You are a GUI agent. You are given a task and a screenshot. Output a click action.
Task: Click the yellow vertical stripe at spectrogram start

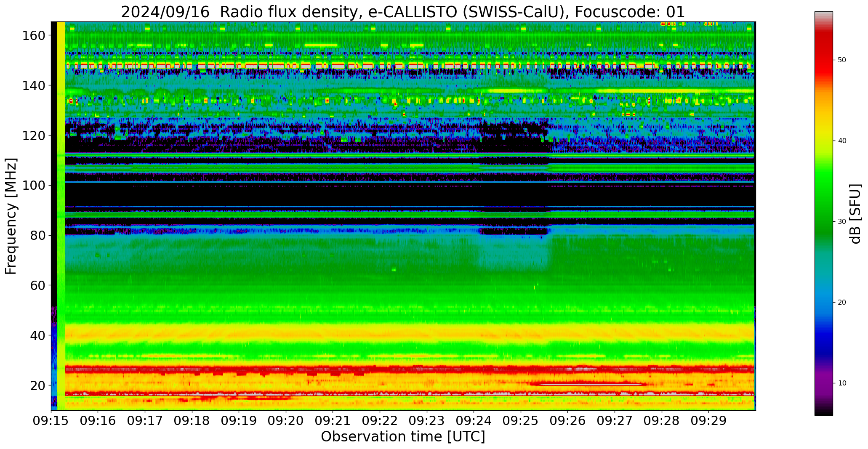(x=61, y=216)
